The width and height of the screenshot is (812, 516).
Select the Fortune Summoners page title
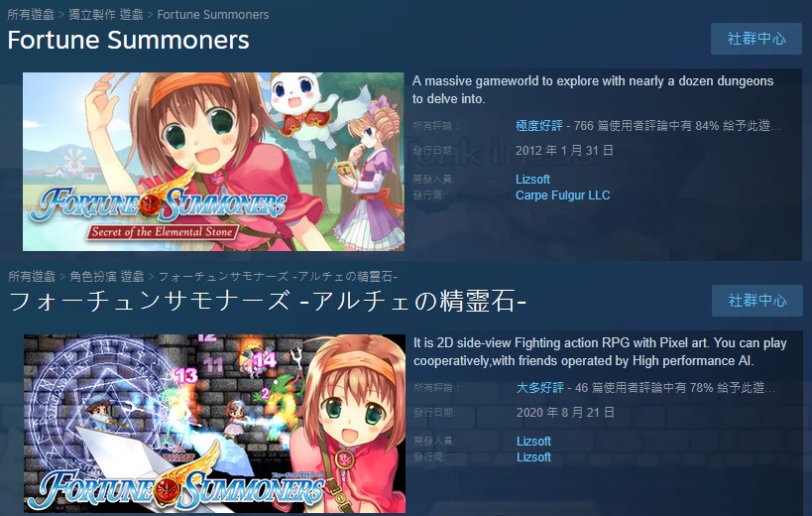tap(129, 41)
